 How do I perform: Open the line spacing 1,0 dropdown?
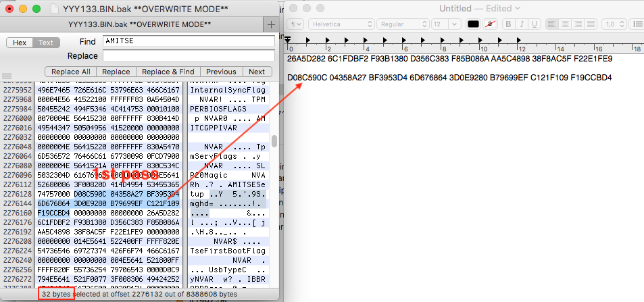click(614, 24)
